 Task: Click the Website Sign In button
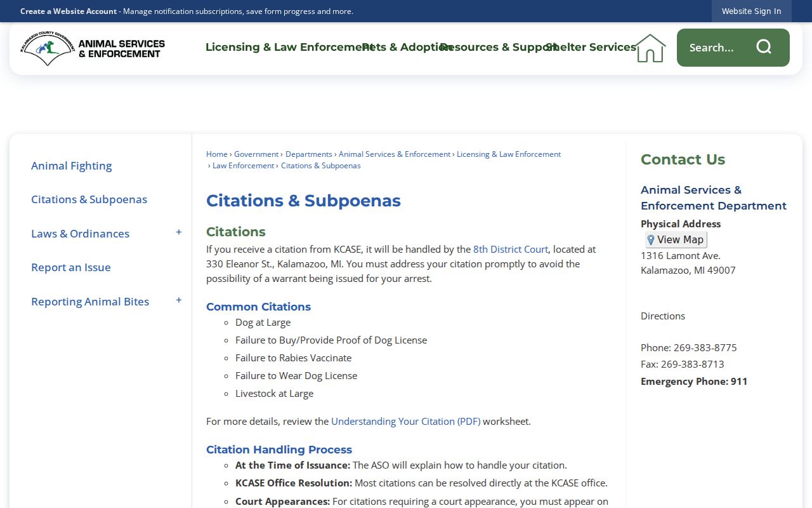point(751,11)
